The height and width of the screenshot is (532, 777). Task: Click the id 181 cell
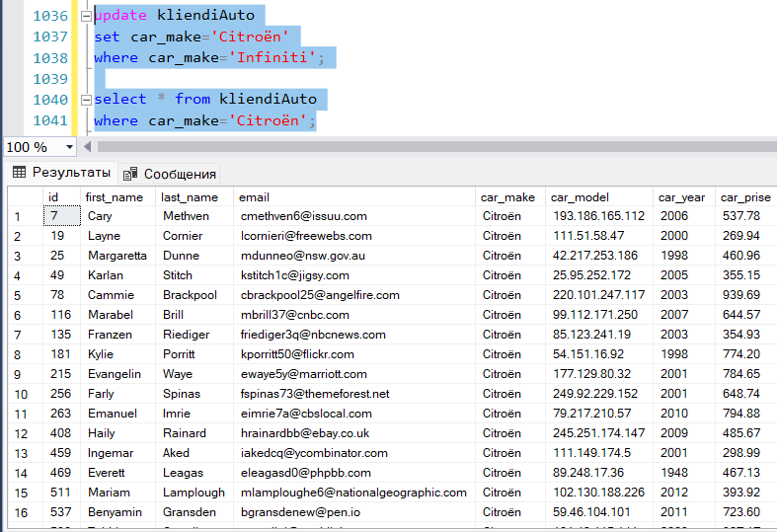click(62, 354)
